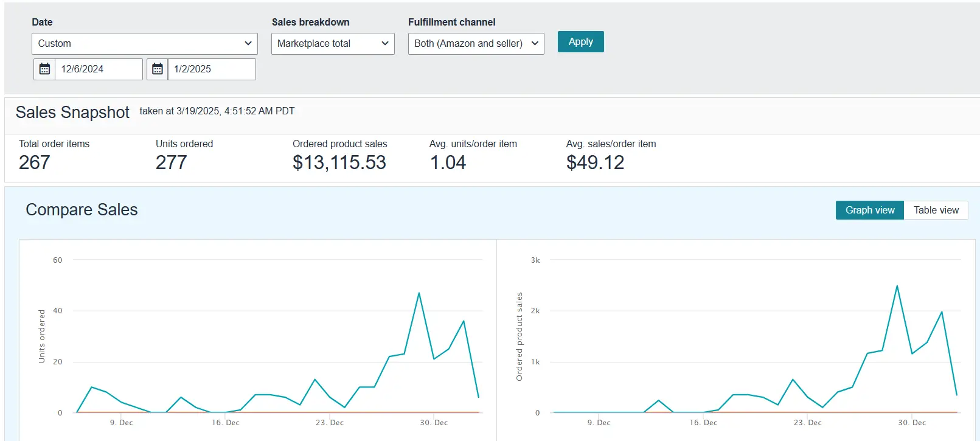Click the highest peak in Units ordered chart
This screenshot has width=980, height=441.
coord(419,293)
